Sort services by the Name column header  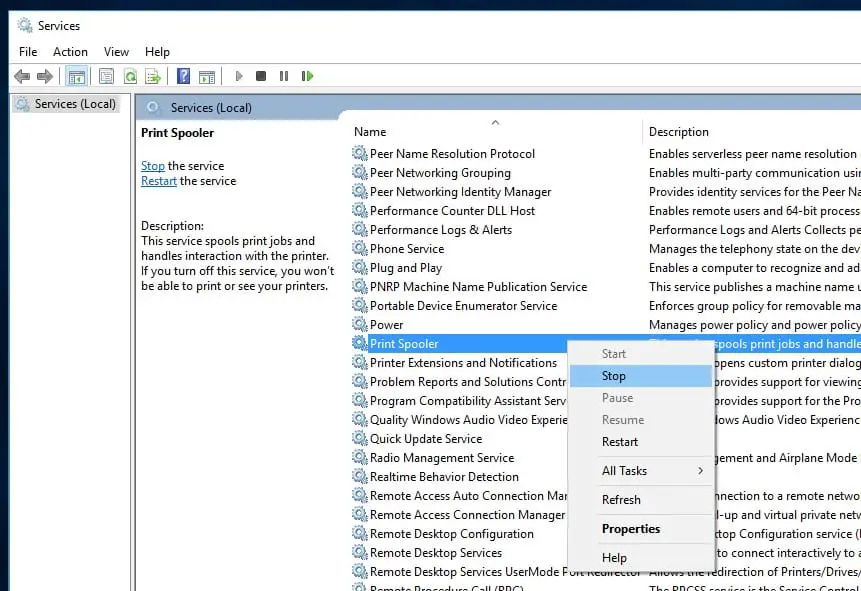tap(370, 132)
